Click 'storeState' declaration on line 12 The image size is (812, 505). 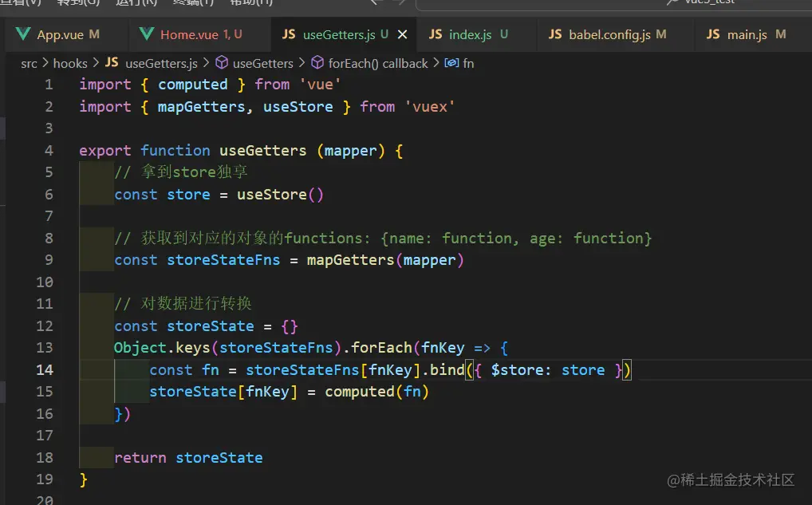pyautogui.click(x=211, y=326)
